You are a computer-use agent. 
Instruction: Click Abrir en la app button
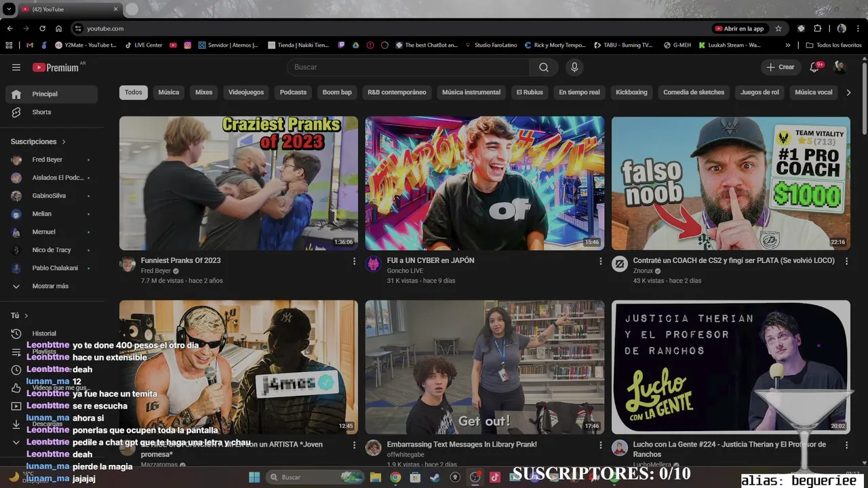pos(739,28)
